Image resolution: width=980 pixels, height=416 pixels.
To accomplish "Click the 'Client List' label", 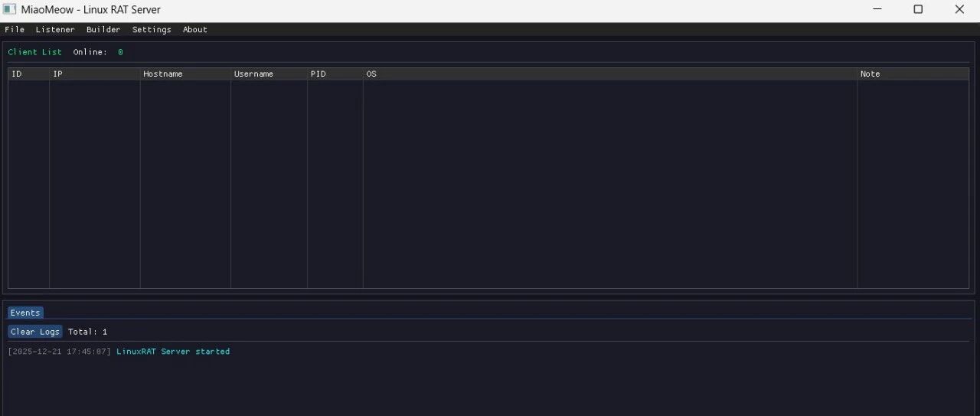I will 35,52.
